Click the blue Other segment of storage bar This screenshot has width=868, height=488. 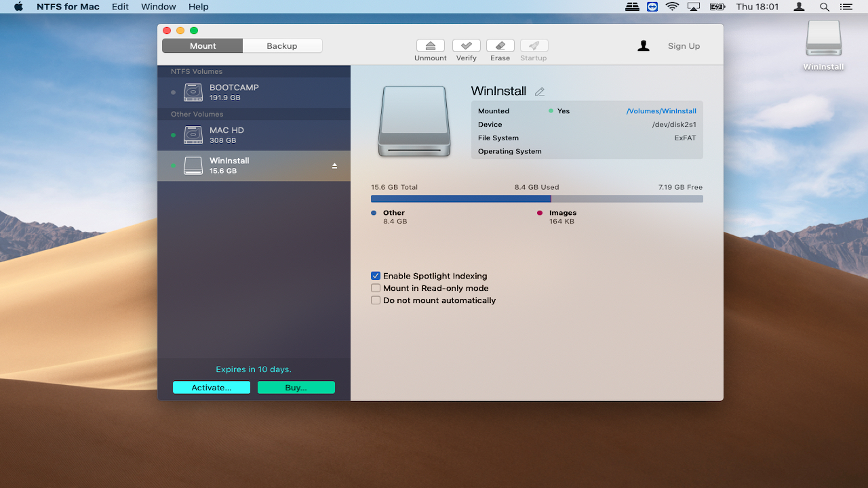(x=460, y=199)
